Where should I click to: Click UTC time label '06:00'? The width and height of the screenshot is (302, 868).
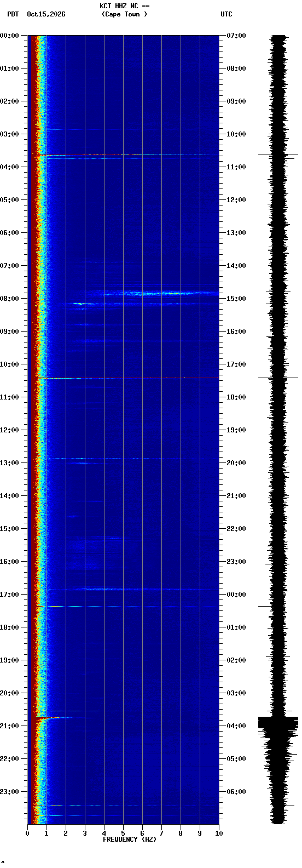click(236, 792)
